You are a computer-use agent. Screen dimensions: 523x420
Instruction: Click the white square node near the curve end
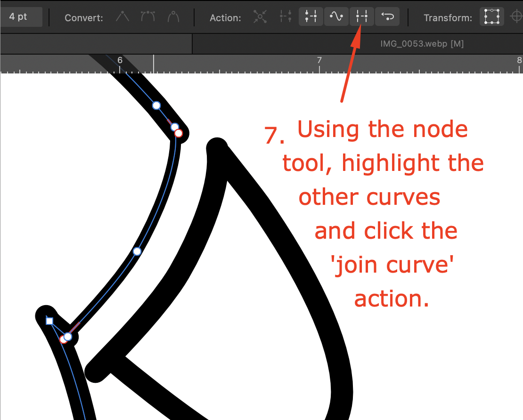click(49, 321)
